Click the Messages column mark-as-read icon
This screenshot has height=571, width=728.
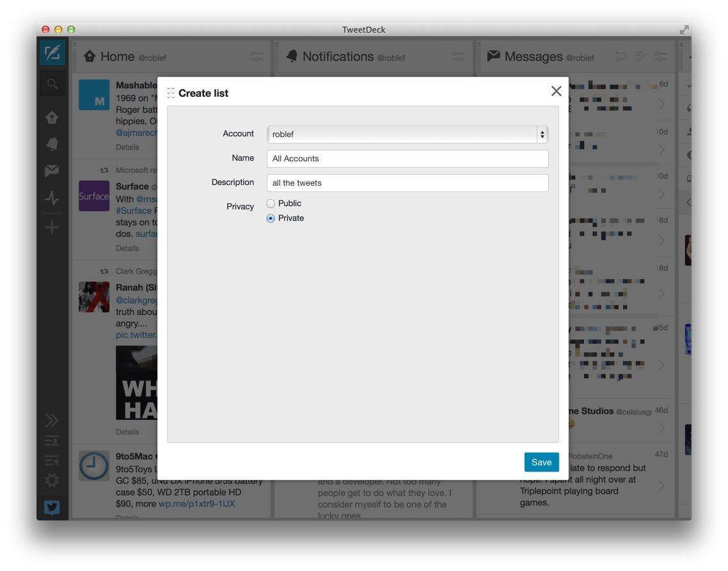tap(641, 57)
